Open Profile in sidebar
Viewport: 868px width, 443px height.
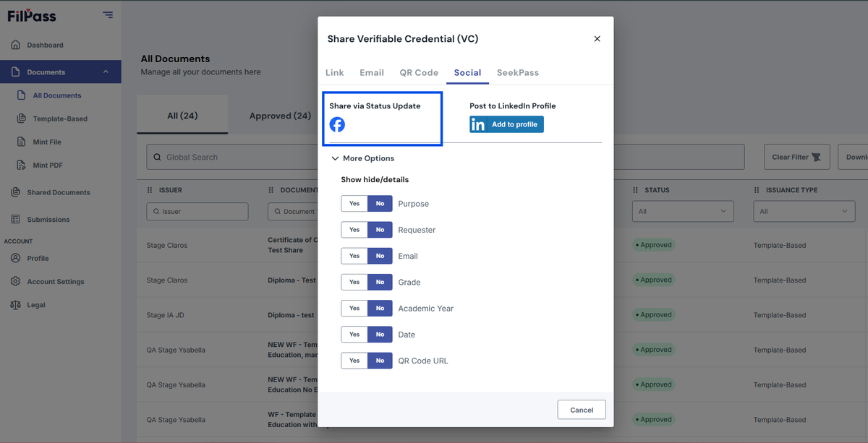click(x=38, y=258)
